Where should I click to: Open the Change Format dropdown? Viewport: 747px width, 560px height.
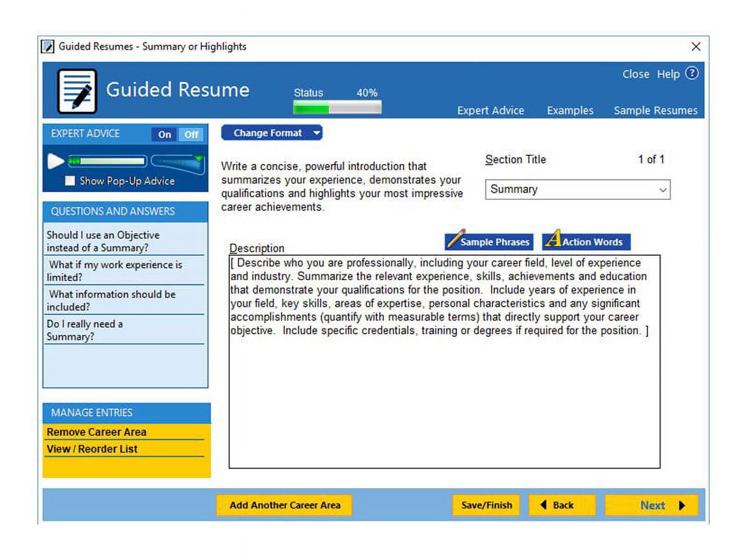(x=272, y=133)
